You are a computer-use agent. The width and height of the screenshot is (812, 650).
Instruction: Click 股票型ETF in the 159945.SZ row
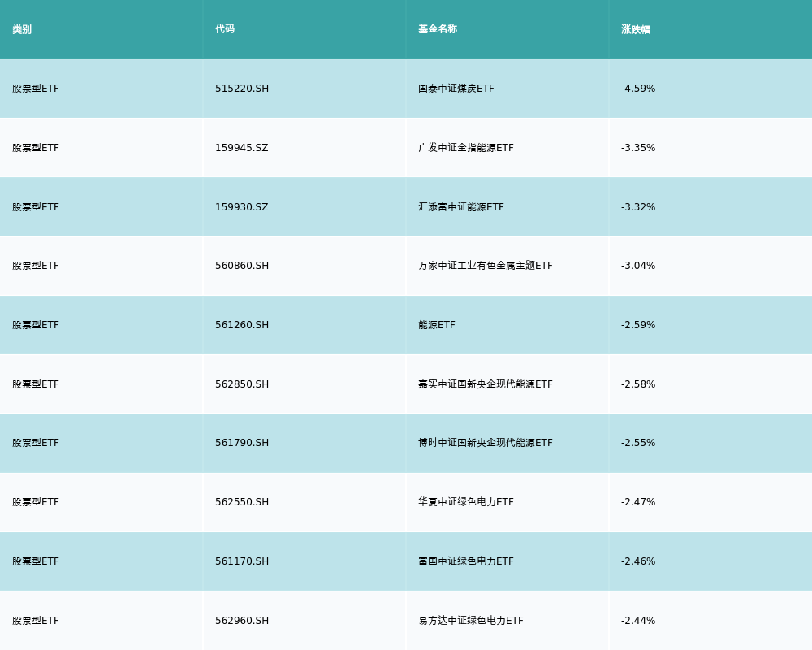coord(36,148)
